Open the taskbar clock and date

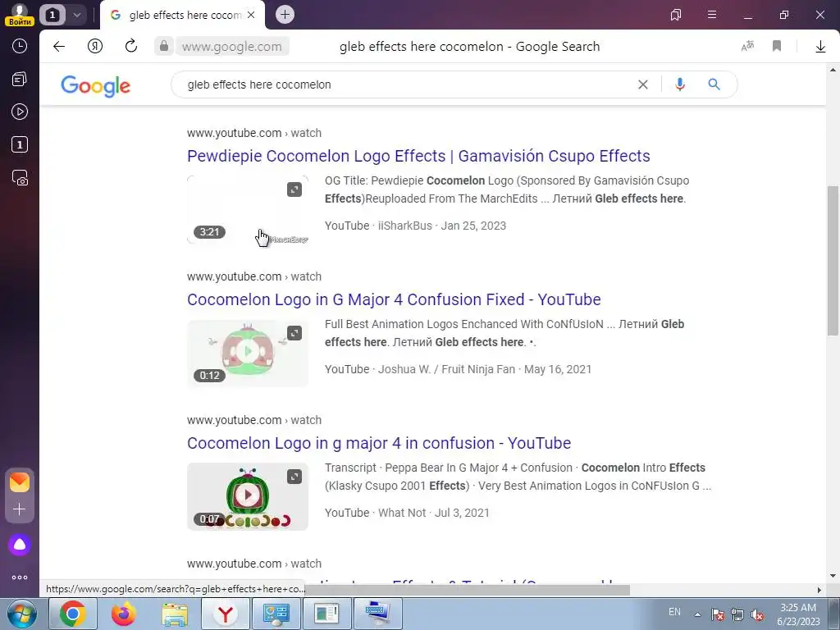point(798,614)
